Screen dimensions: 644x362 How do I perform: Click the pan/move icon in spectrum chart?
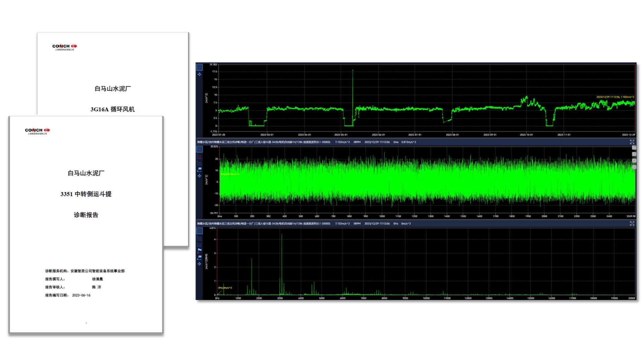click(x=199, y=264)
